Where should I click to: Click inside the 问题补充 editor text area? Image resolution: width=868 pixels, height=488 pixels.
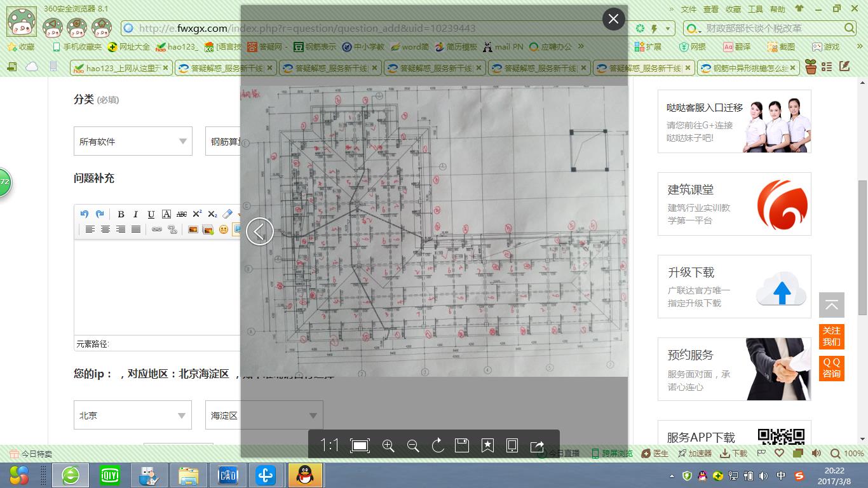(157, 287)
